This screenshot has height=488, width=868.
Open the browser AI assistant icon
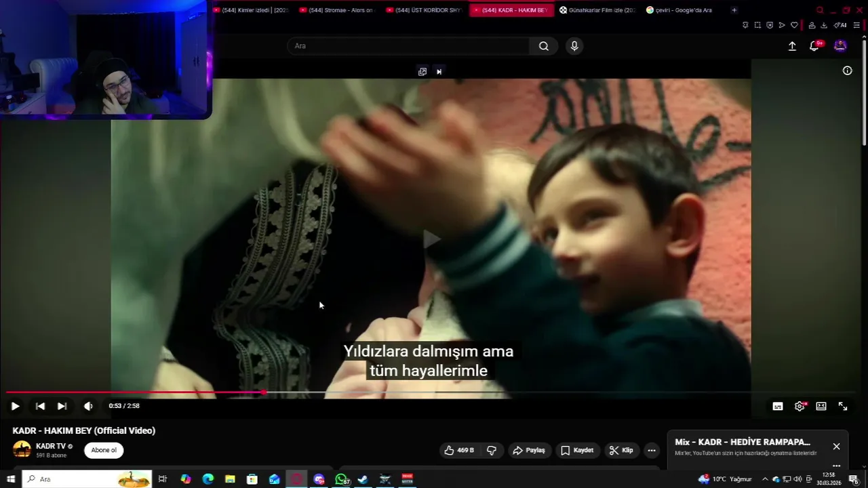pyautogui.click(x=840, y=25)
